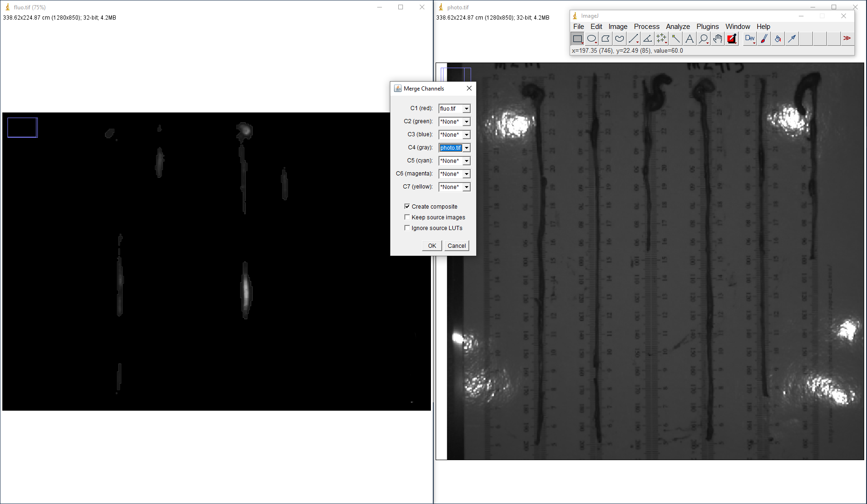Click the Merge Channels dialog icon
Screen dimensions: 867x504
[x=398, y=88]
